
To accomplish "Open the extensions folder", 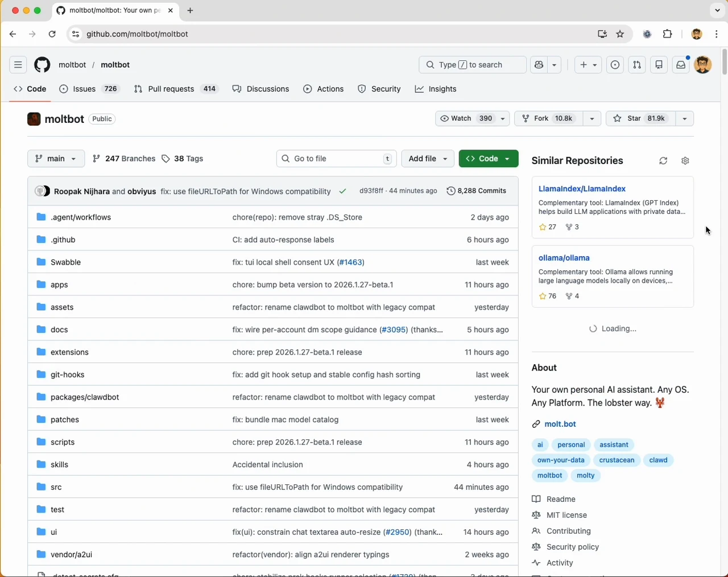I will coord(70,352).
